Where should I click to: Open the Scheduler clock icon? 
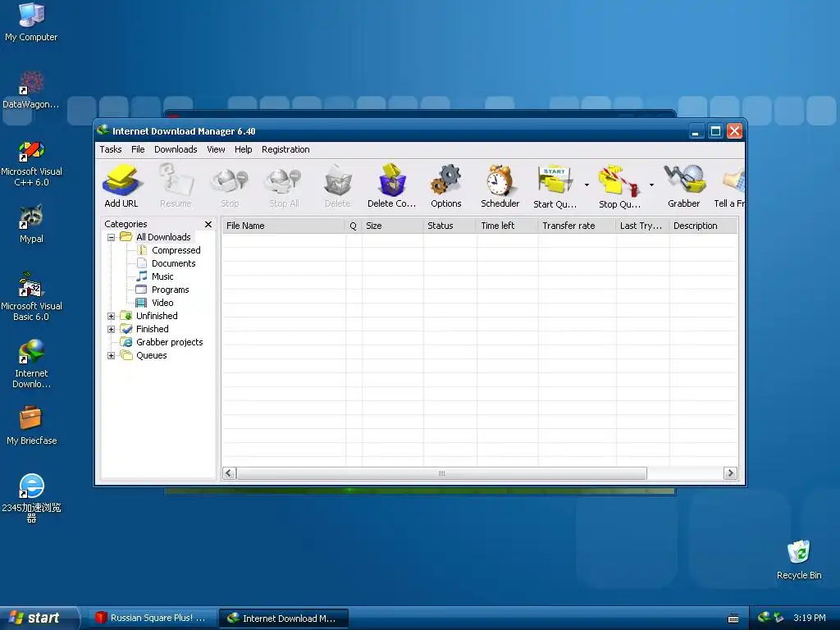(x=500, y=185)
